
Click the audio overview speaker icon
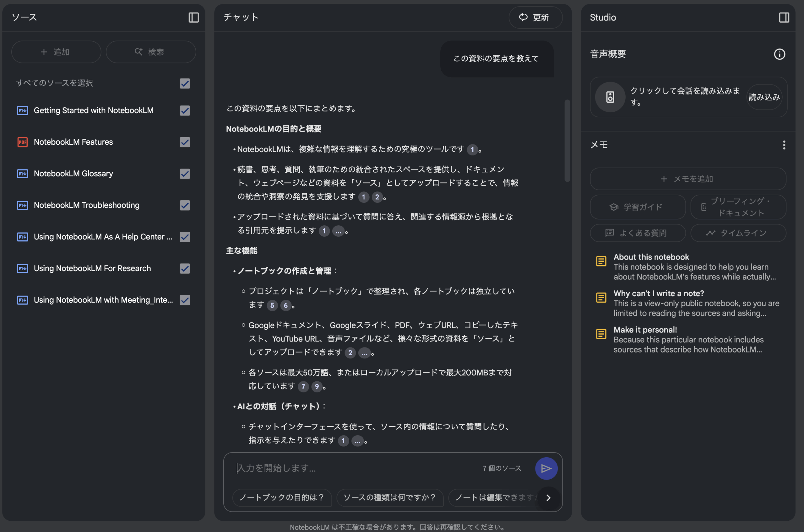[x=610, y=97]
